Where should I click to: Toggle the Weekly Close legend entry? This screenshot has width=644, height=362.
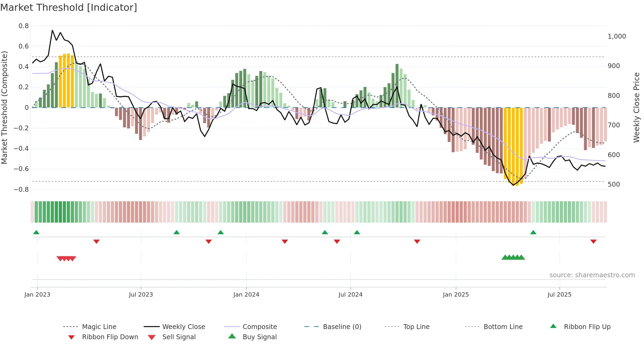tap(174, 327)
